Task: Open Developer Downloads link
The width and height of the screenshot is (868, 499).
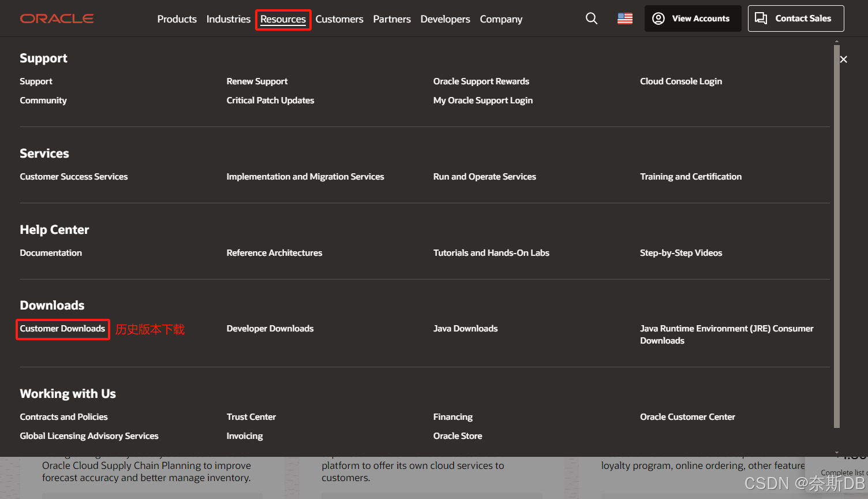Action: click(x=270, y=329)
